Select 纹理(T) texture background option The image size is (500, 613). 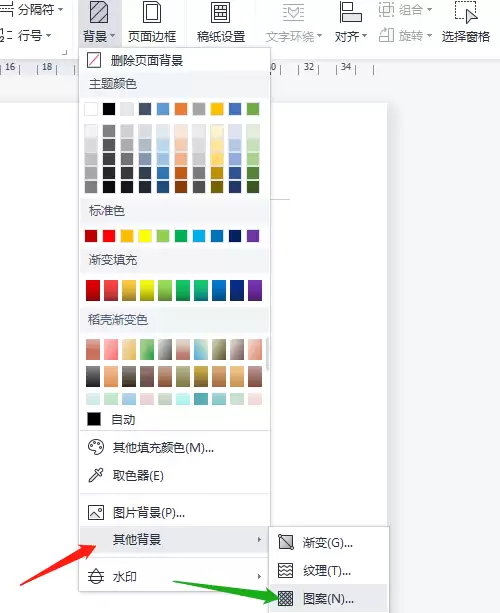coord(328,571)
